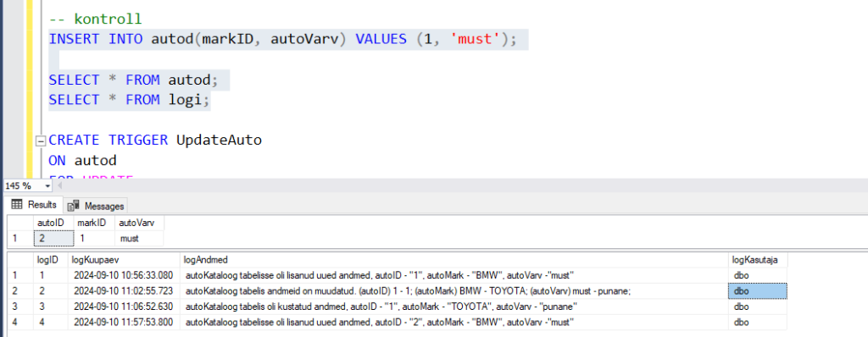This screenshot has width=868, height=337.
Task: Click the row header of log row 3
Action: click(19, 306)
